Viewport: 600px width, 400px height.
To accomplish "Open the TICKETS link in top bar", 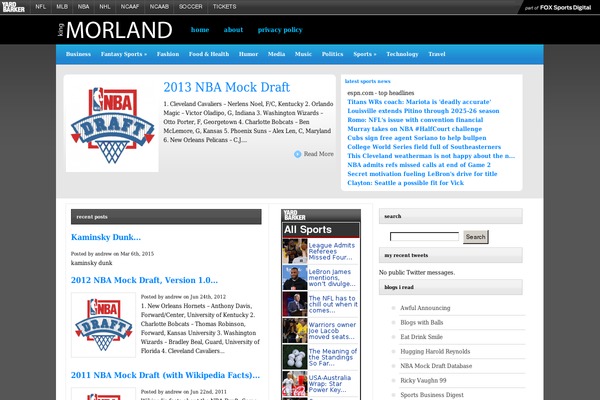I will (225, 7).
